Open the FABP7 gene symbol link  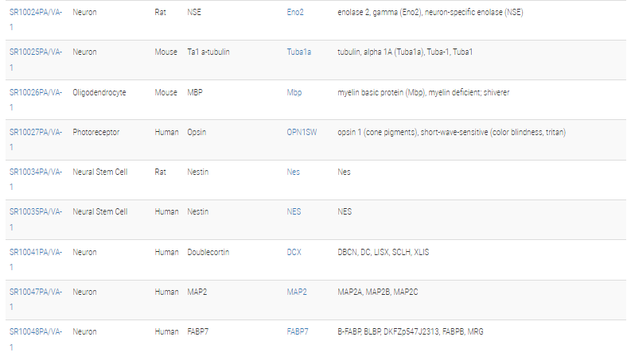pyautogui.click(x=298, y=331)
